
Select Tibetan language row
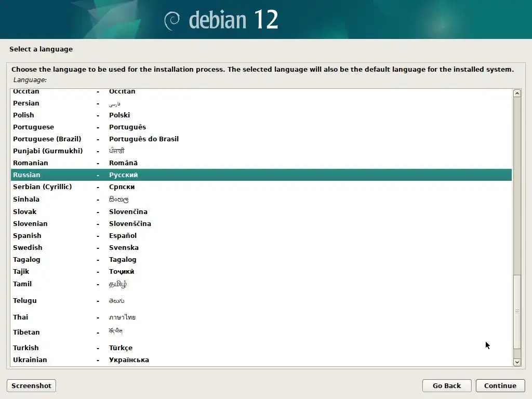(x=261, y=332)
